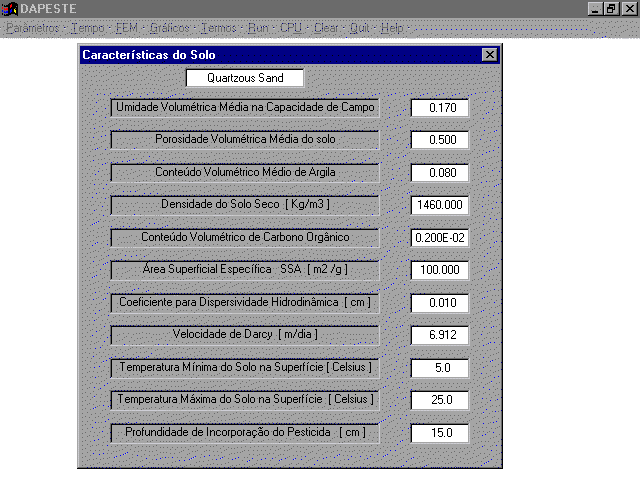The height and width of the screenshot is (480, 640).
Task: Open the Gráficos menu
Action: pyautogui.click(x=169, y=28)
